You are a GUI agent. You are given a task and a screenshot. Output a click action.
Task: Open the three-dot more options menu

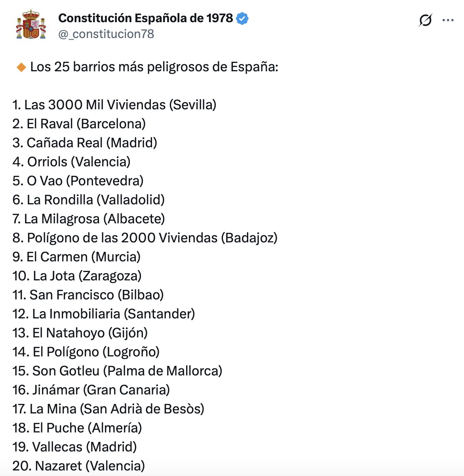click(x=448, y=20)
